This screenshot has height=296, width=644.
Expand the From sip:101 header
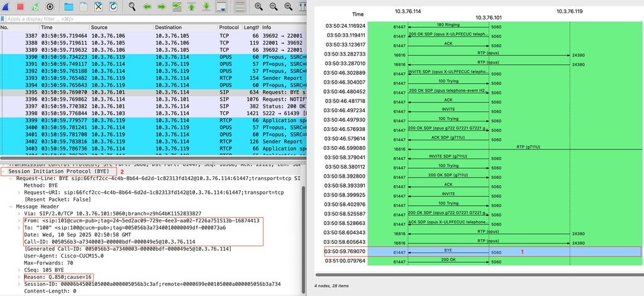click(19, 220)
